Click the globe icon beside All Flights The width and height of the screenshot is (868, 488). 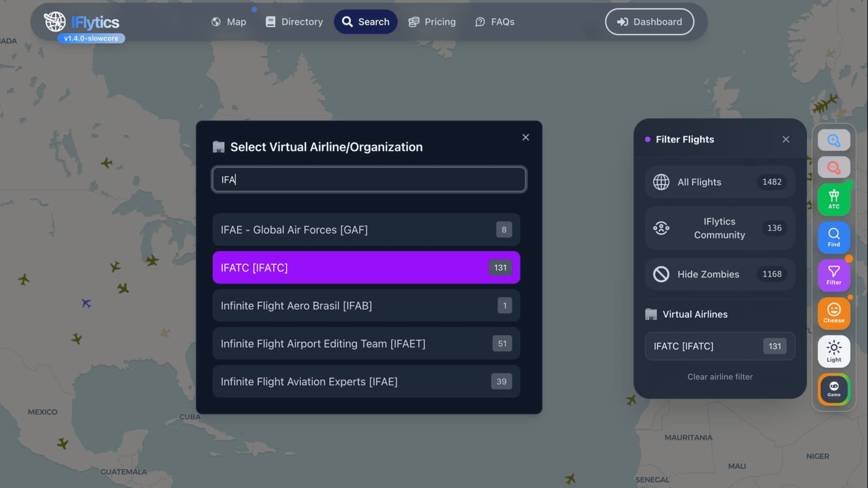[661, 182]
